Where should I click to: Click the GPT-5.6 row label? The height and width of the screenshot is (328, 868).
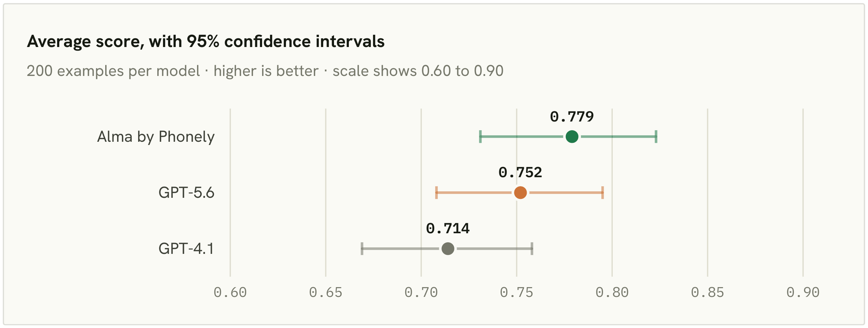pyautogui.click(x=187, y=193)
